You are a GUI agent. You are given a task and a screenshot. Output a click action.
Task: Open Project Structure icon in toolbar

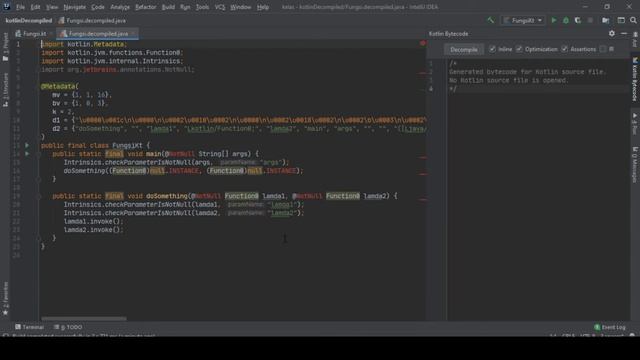(x=606, y=20)
